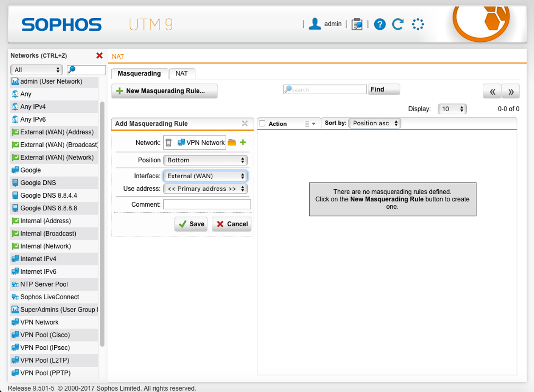Click the search magnifier in Networks filter box
534x392 pixels.
click(72, 70)
